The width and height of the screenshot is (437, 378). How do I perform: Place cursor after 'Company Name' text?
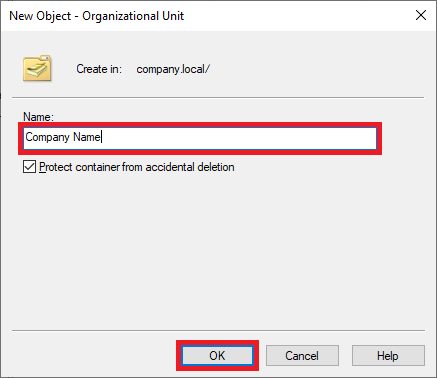102,137
